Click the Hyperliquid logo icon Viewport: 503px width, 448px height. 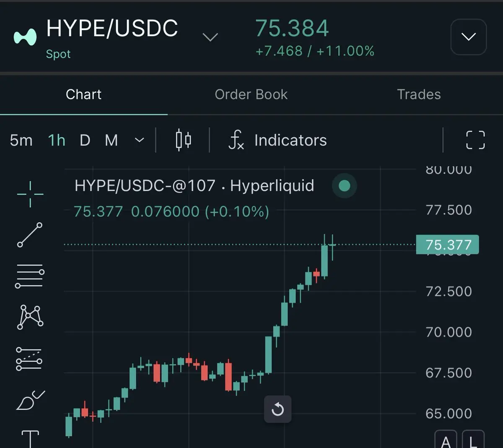tap(25, 37)
